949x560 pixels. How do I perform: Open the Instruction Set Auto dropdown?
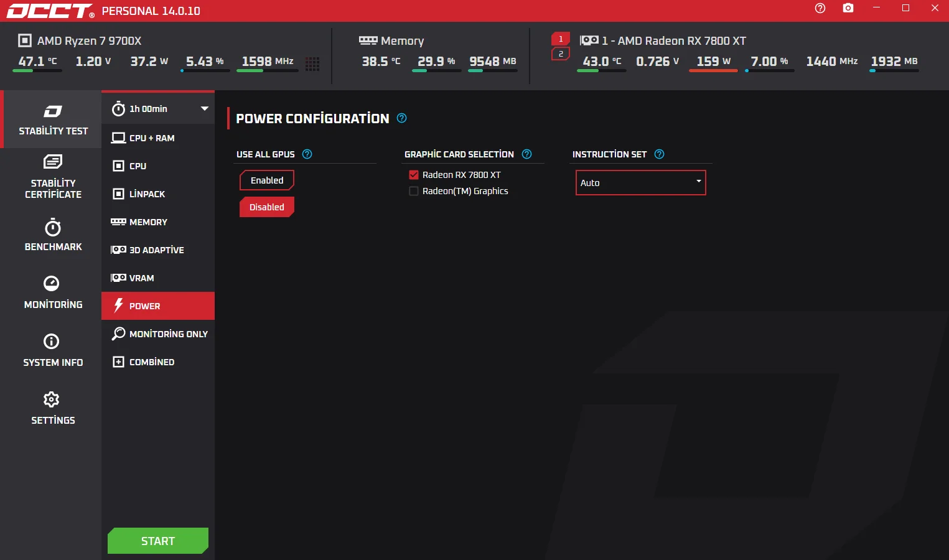coord(641,183)
